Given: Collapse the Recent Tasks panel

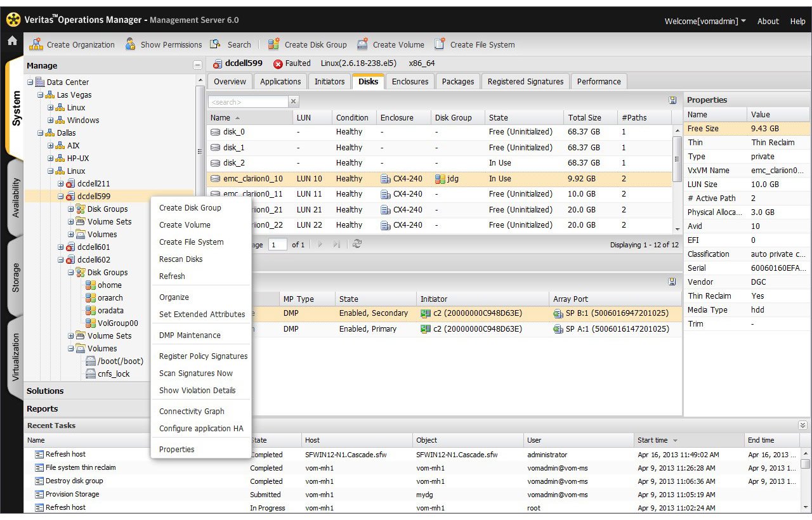Looking at the screenshot, I should click(802, 426).
